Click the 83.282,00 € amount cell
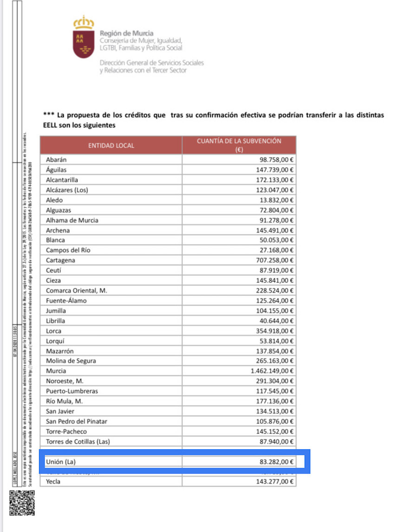Screen dimensions: 418x532 277,461
